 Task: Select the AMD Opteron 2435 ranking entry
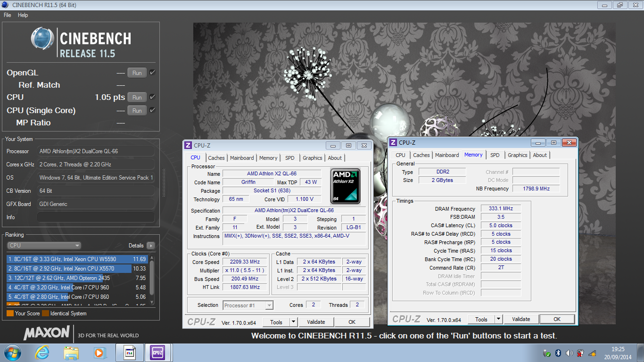[x=77, y=278]
